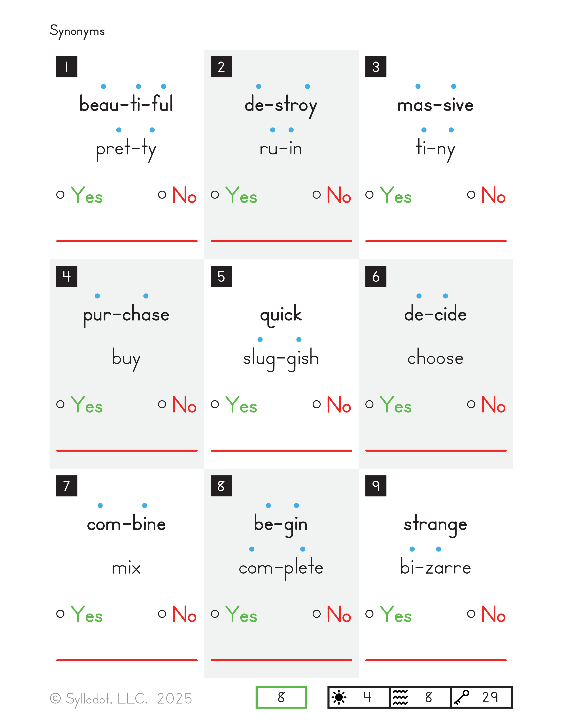The width and height of the screenshot is (563, 728).
Task: Click the Synonyms page heading
Action: (x=77, y=31)
